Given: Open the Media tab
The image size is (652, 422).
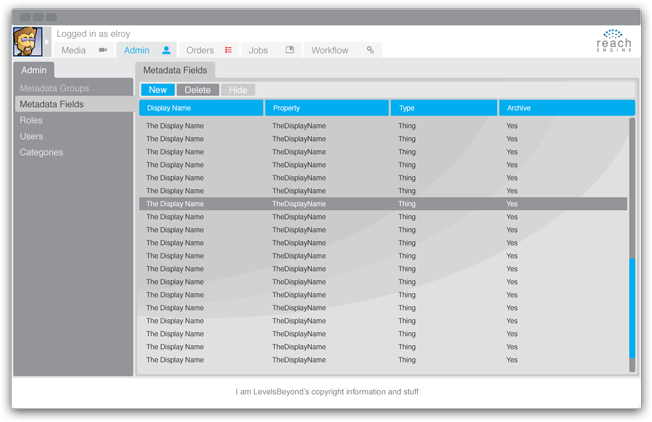Looking at the screenshot, I should click(84, 50).
